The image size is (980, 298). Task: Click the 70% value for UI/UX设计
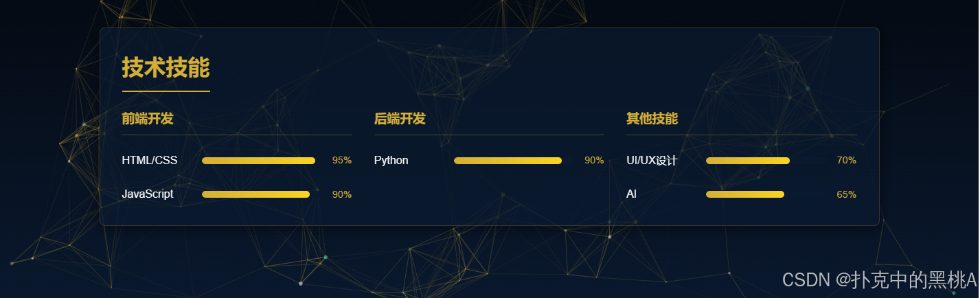(x=846, y=161)
